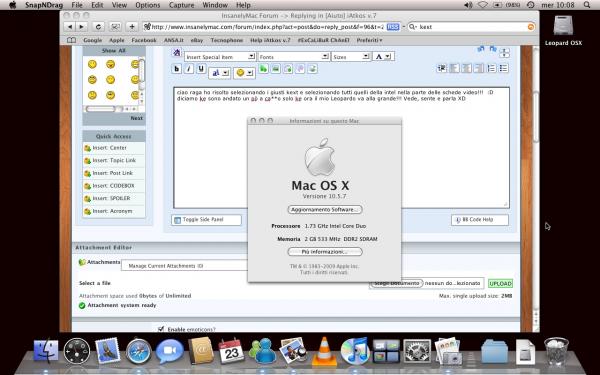The width and height of the screenshot is (600, 375).
Task: Open the Preferiti bookmarks dropdown
Action: [x=369, y=40]
